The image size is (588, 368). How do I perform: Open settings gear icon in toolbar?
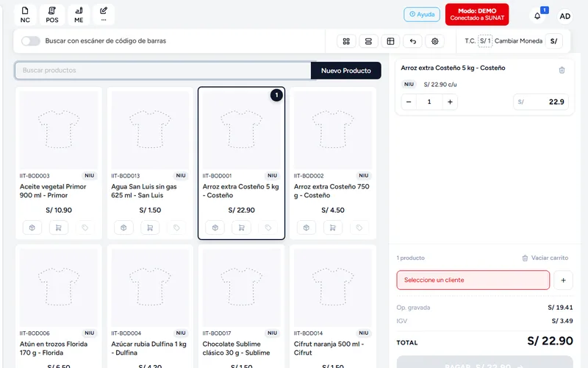click(434, 41)
